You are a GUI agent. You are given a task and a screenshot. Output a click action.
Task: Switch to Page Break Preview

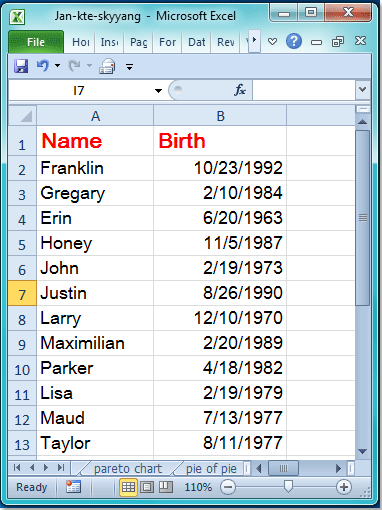[166, 487]
